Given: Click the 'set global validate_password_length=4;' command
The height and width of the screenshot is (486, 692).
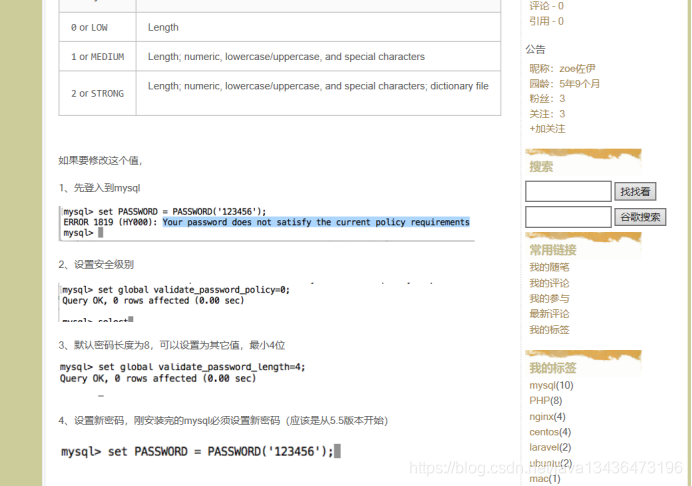Looking at the screenshot, I should [x=201, y=367].
